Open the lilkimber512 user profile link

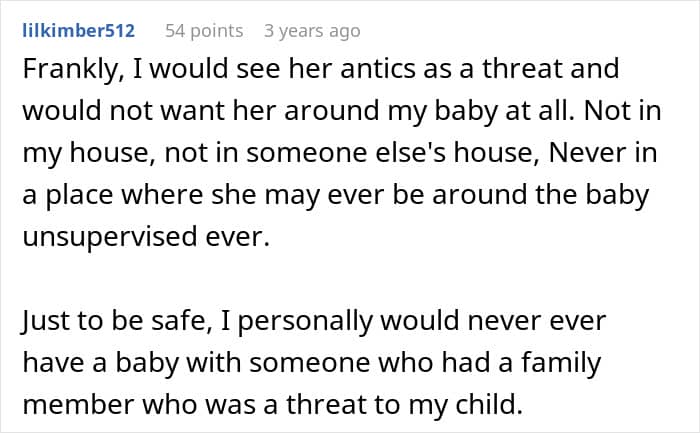pyautogui.click(x=79, y=31)
